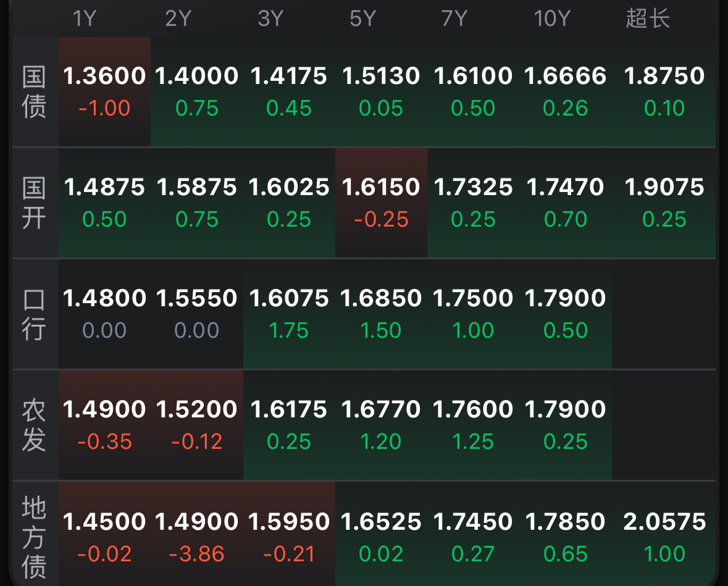This screenshot has width=728, height=586.
Task: Open the 国债 row label
Action: (x=35, y=92)
